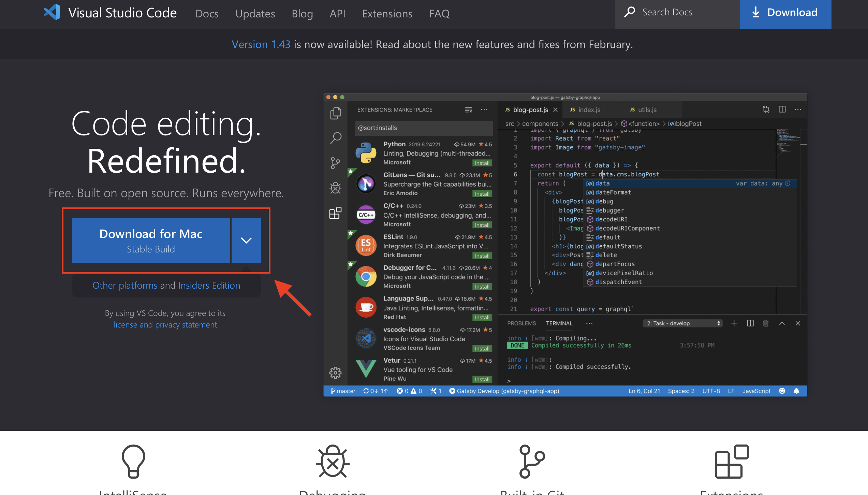Click the Source Control branch icon in activity bar
This screenshot has width=868, height=495.
[x=336, y=163]
